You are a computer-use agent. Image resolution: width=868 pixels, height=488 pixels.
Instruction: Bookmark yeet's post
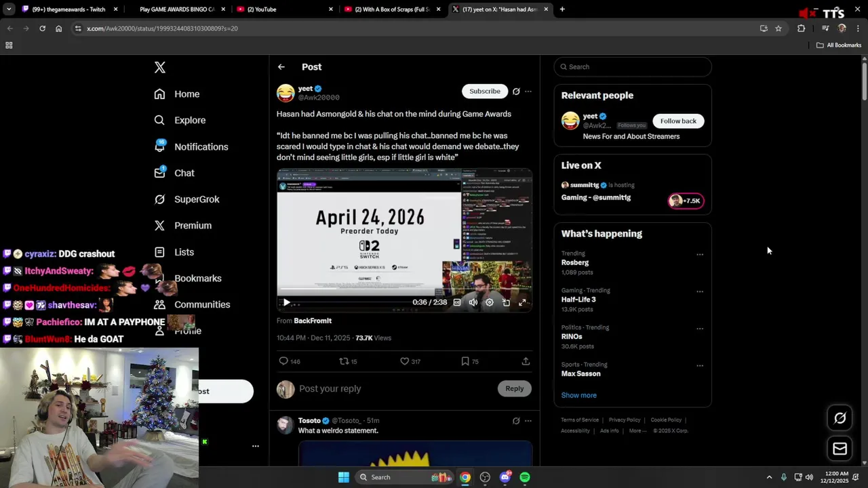[470, 361]
